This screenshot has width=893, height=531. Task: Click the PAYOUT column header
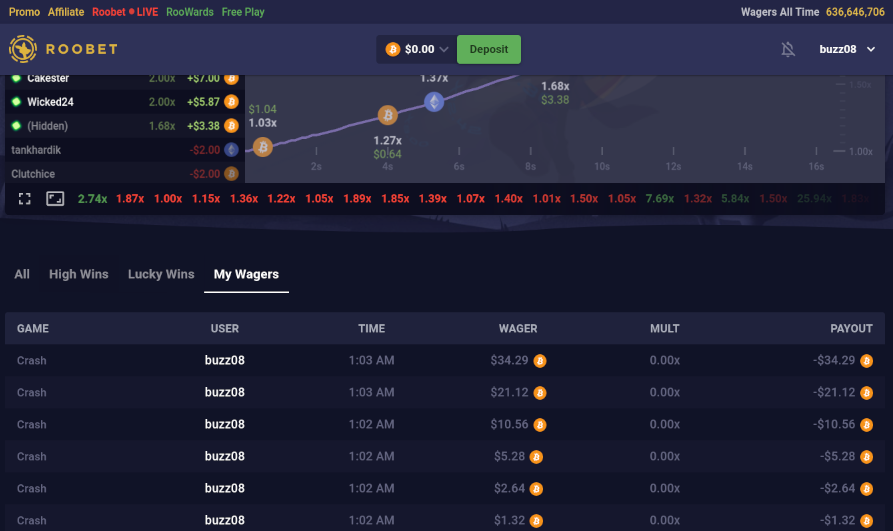pos(851,329)
